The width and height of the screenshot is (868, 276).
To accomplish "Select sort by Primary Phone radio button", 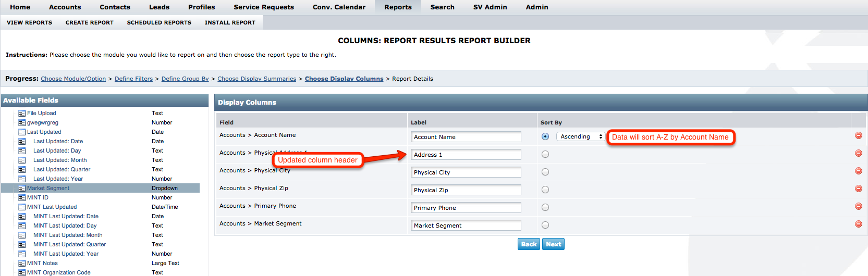I will 545,207.
